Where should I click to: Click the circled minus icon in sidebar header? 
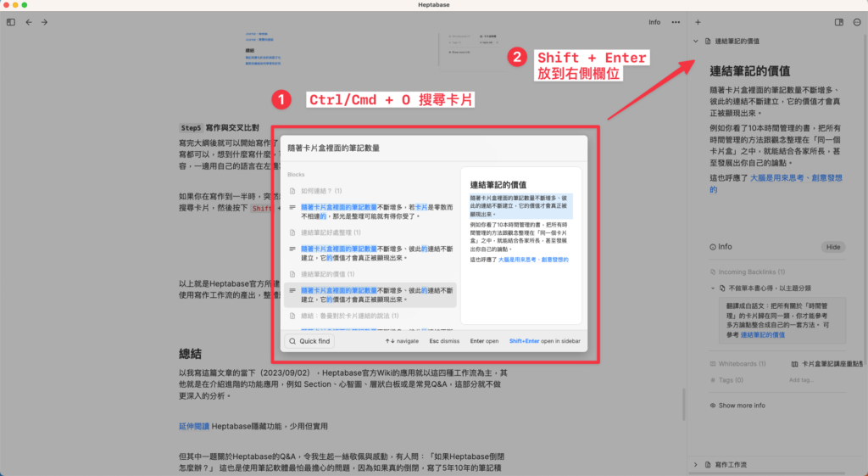857,22
